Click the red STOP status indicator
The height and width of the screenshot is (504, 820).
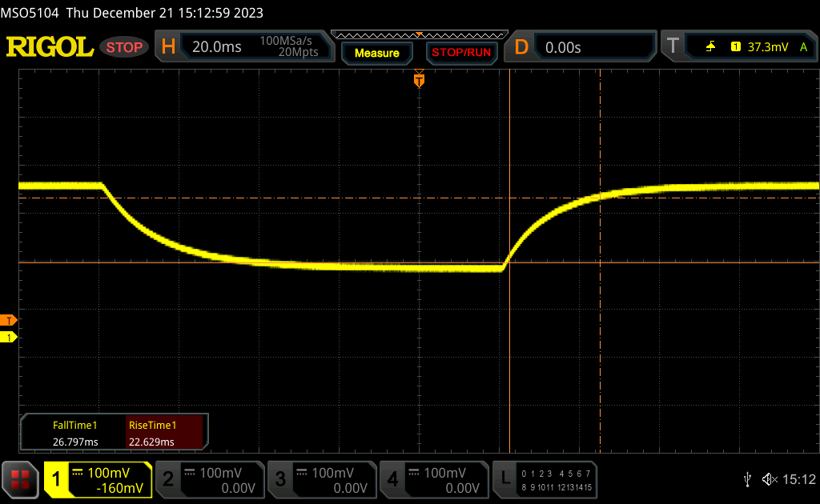pos(124,47)
